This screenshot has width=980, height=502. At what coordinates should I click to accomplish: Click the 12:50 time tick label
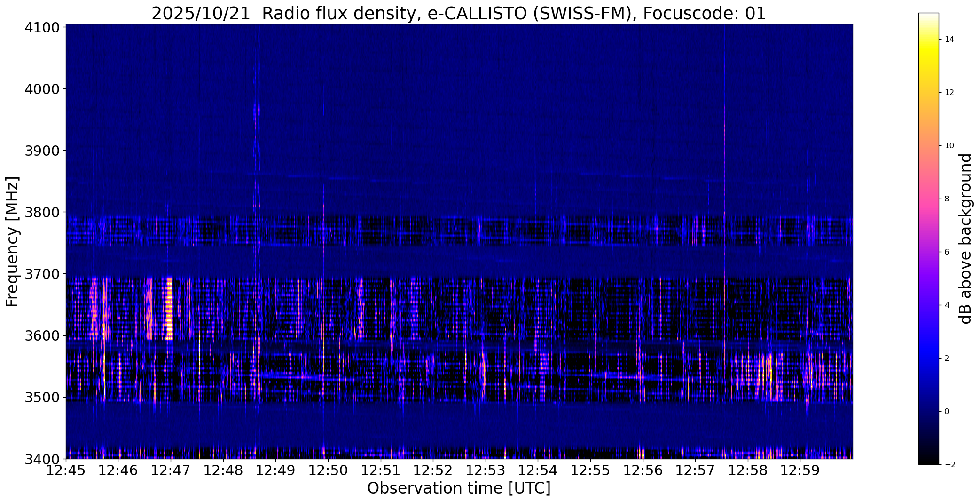pos(329,470)
